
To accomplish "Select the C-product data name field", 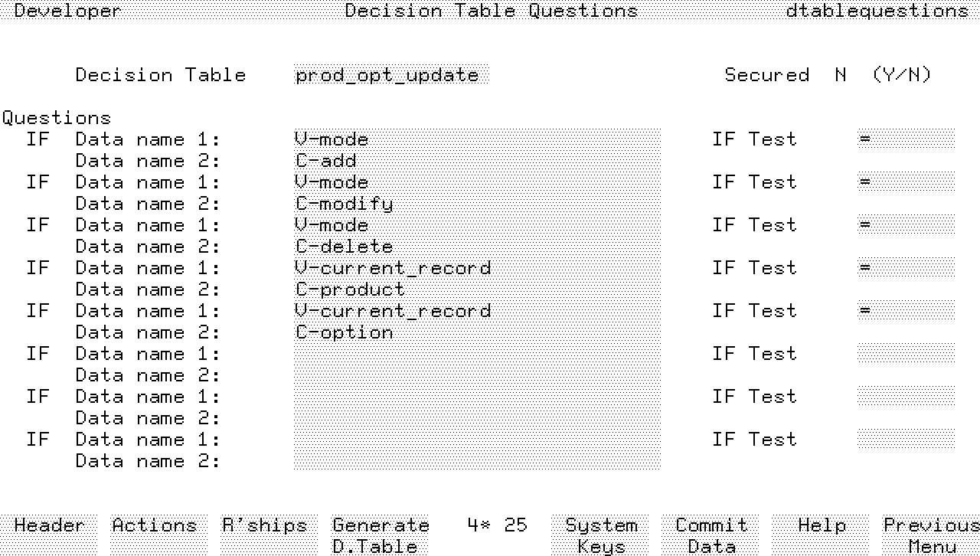I will pyautogui.click(x=476, y=289).
